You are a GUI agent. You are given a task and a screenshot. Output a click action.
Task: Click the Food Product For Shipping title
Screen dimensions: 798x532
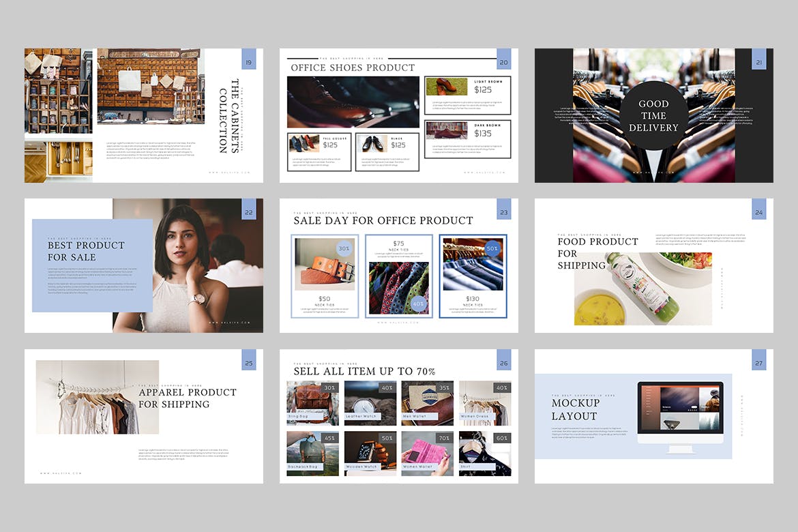[x=597, y=253]
